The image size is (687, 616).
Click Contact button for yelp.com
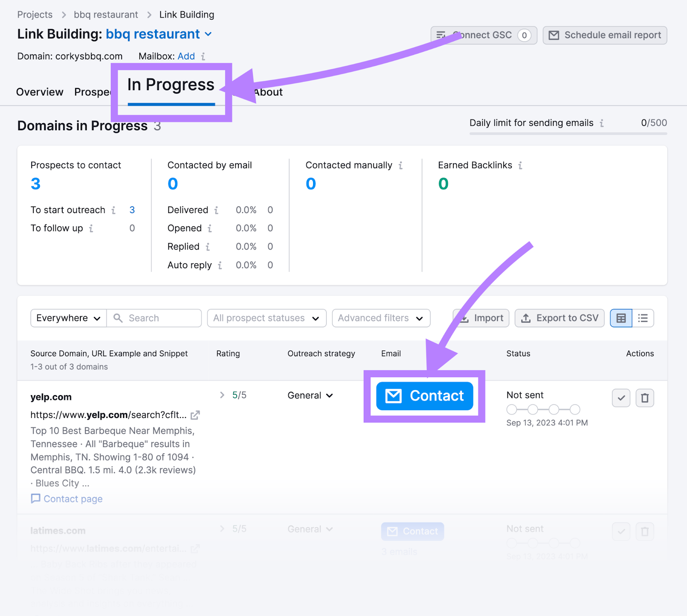[425, 396]
